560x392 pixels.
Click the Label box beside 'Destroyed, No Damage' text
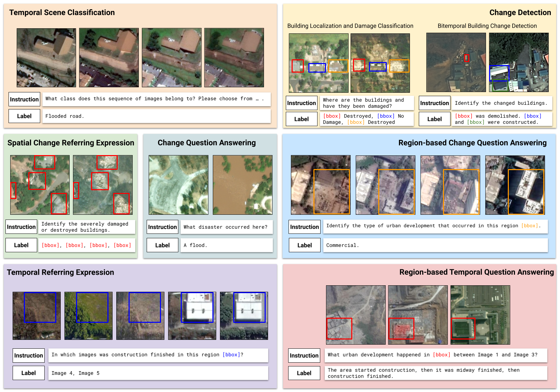(x=301, y=119)
